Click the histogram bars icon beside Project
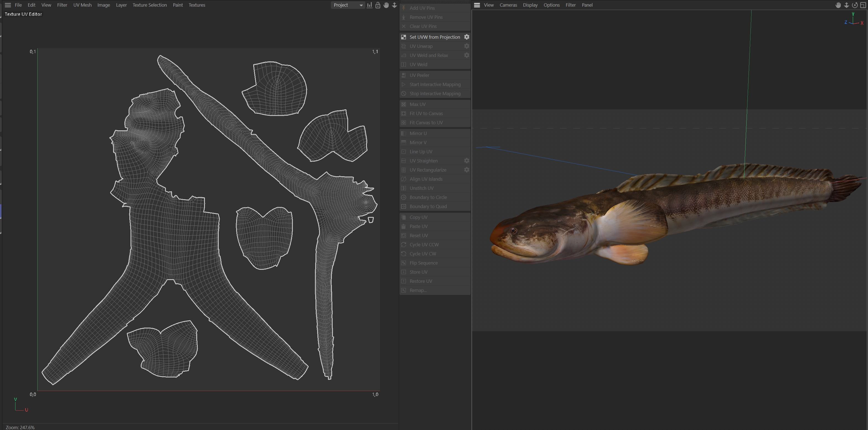Viewport: 868px width, 430px height. [370, 5]
